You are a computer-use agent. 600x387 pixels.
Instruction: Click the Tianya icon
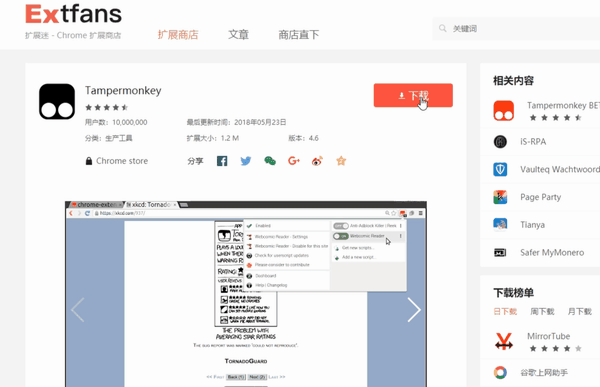coord(500,225)
